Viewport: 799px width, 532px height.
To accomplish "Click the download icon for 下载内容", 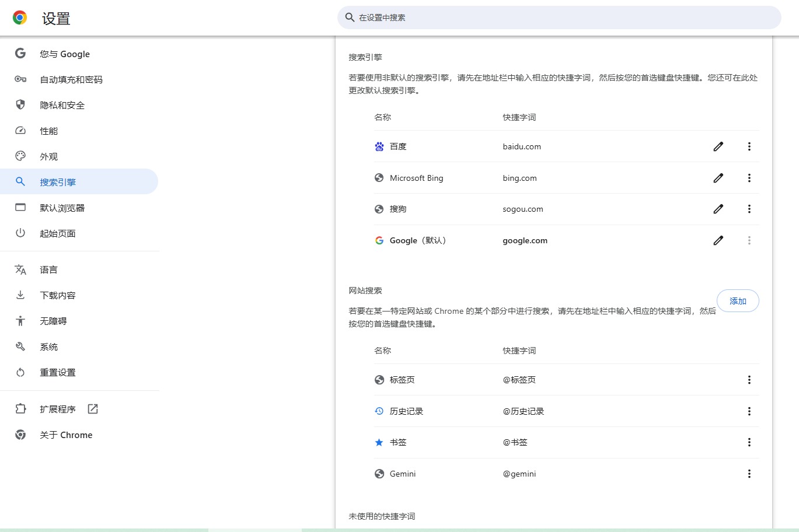I will [x=20, y=295].
